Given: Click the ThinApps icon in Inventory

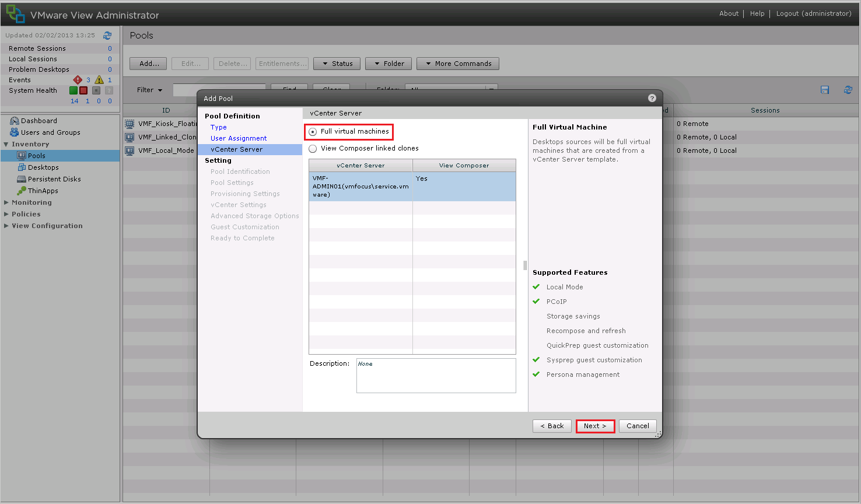Looking at the screenshot, I should point(22,191).
